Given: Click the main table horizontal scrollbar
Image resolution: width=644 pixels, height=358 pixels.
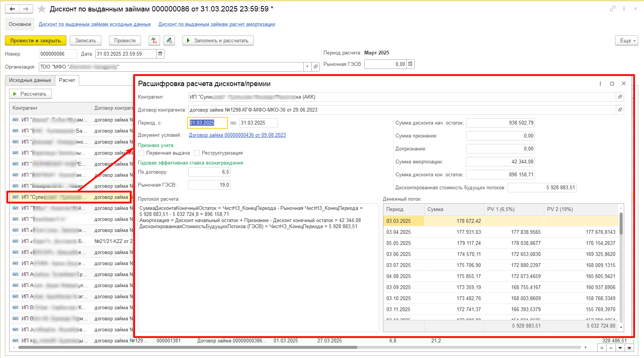Looking at the screenshot, I should (x=188, y=347).
